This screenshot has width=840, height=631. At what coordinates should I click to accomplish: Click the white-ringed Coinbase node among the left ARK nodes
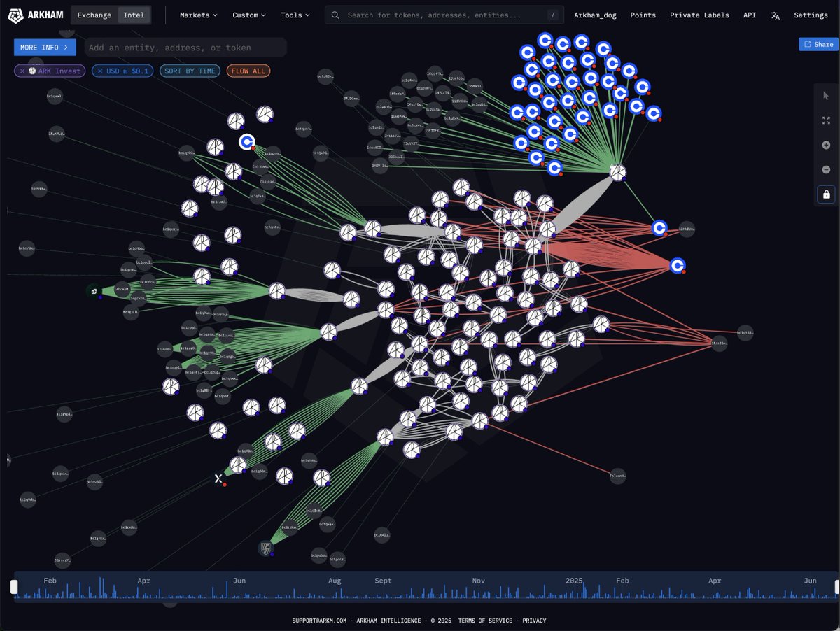246,142
